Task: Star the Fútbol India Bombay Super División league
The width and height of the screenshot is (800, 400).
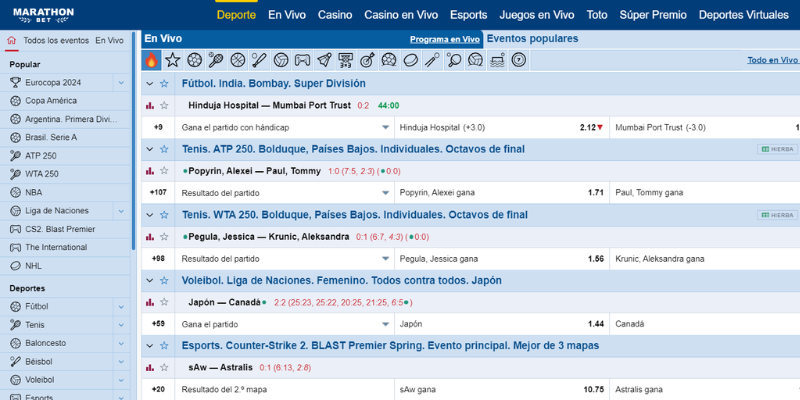Action: coord(164,84)
